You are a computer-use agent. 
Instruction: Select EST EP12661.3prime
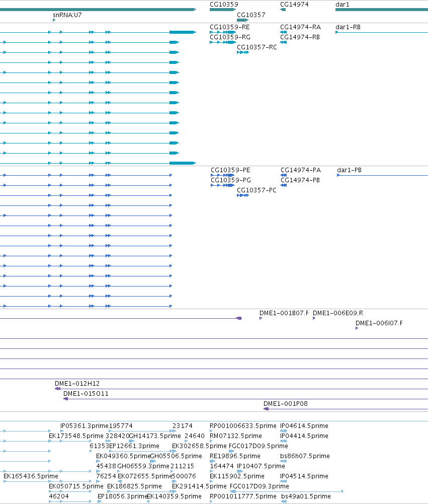(x=134, y=446)
